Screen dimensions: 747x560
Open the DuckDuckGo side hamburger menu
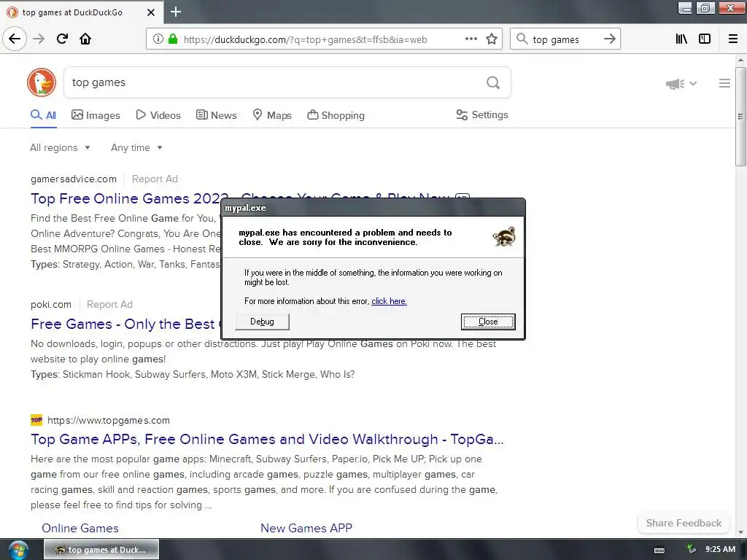724,83
